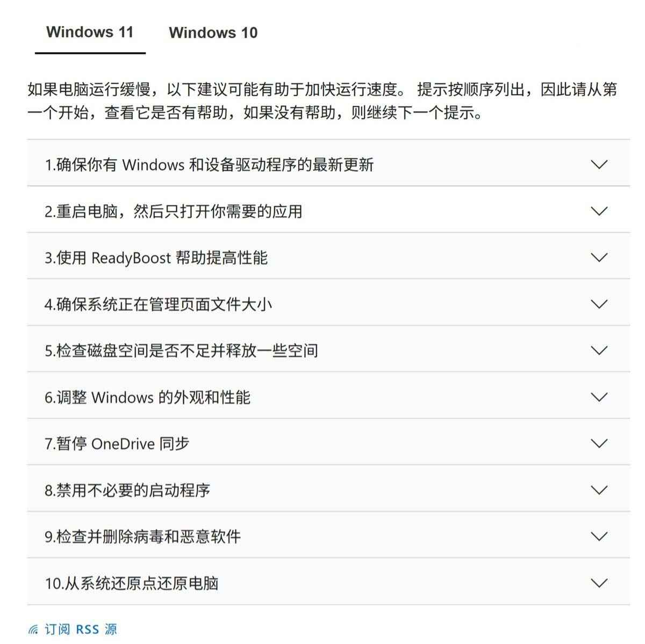Open section 10.从系统还原点还原电脑
The image size is (645, 644).
click(x=328, y=582)
